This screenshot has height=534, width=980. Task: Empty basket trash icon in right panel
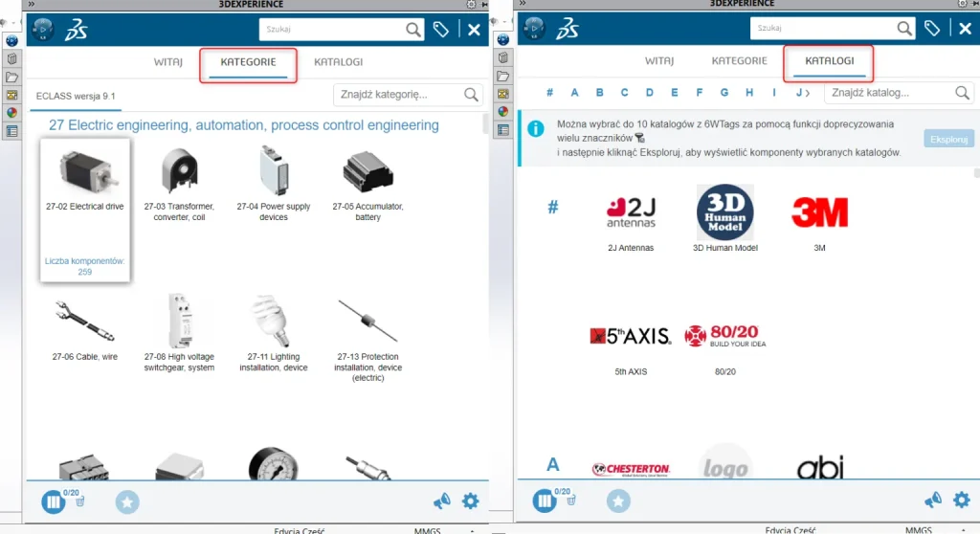click(x=571, y=501)
